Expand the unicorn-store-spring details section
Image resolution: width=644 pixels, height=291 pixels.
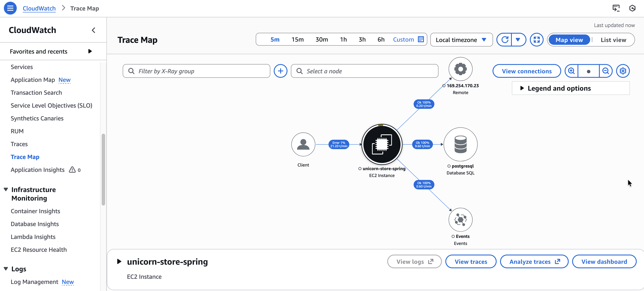pos(119,261)
